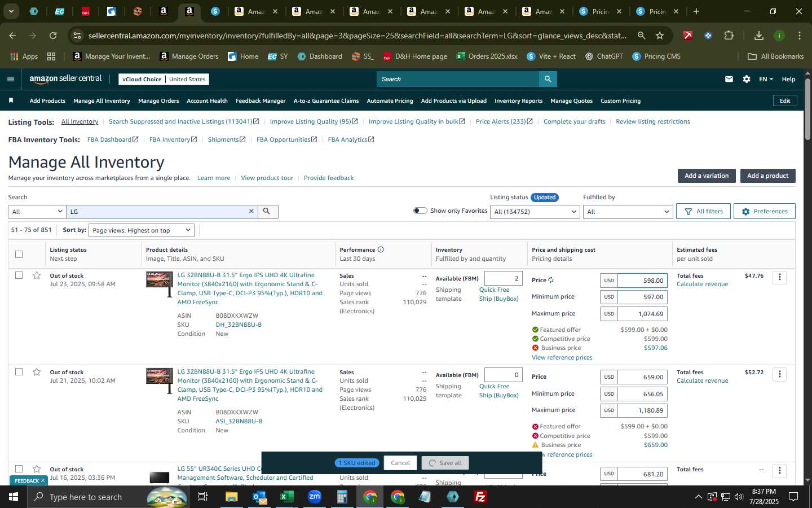Open Outlook from the taskbar

[259, 497]
